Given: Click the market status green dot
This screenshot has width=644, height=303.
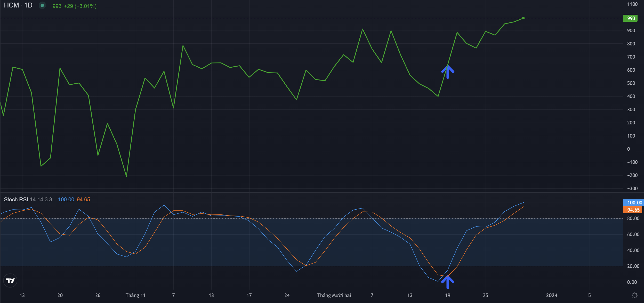Looking at the screenshot, I should [x=42, y=5].
